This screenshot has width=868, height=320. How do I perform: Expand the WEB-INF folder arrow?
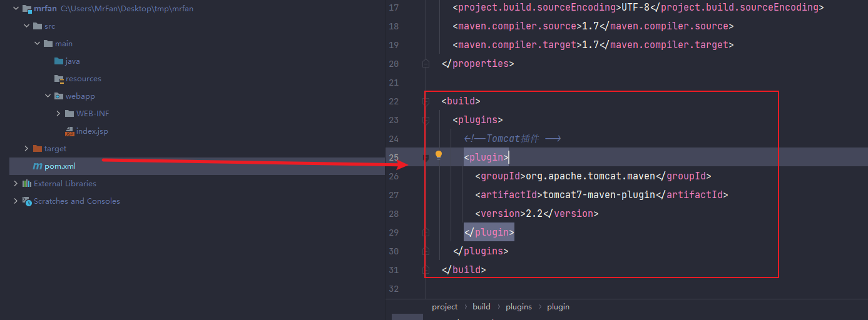coord(58,114)
